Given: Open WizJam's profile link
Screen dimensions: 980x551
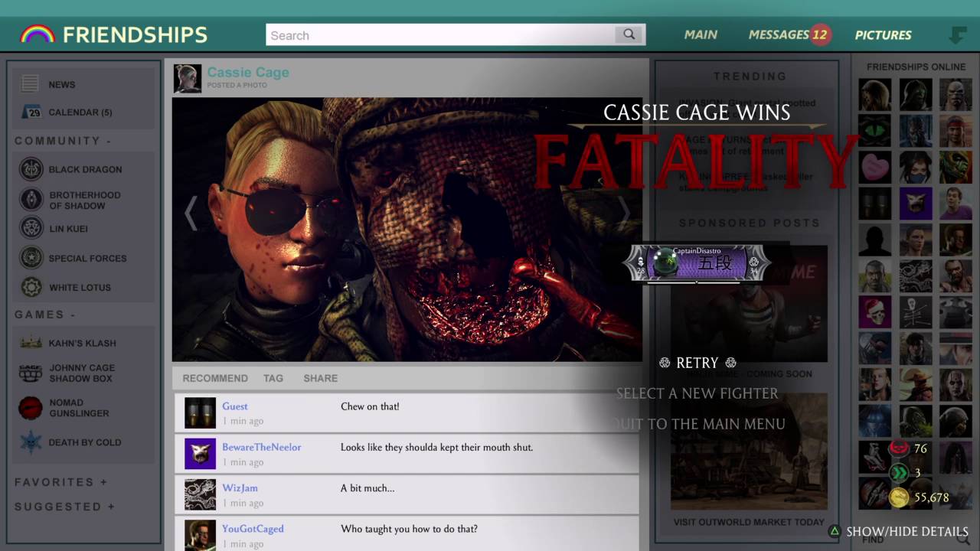Looking at the screenshot, I should coord(240,488).
